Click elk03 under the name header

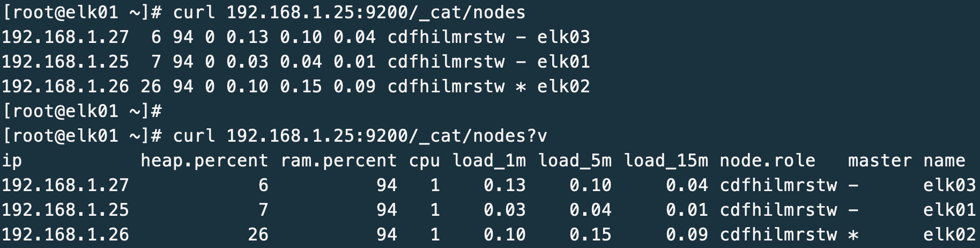pos(949,185)
